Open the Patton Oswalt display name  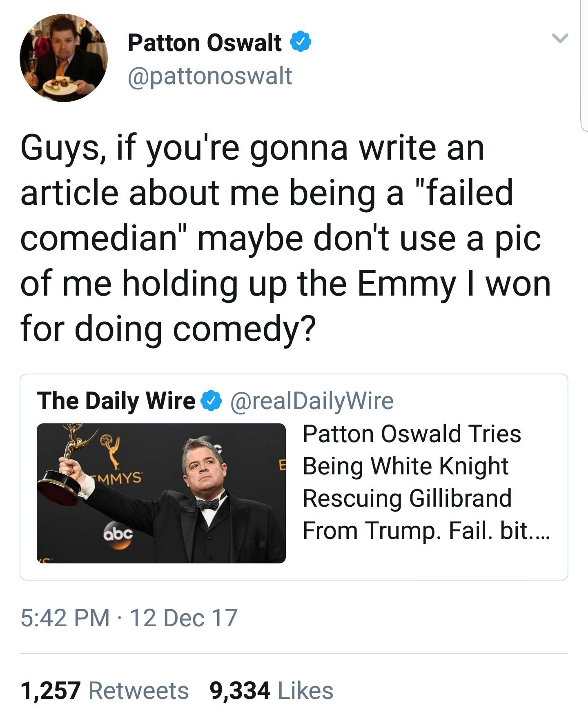coord(204,42)
